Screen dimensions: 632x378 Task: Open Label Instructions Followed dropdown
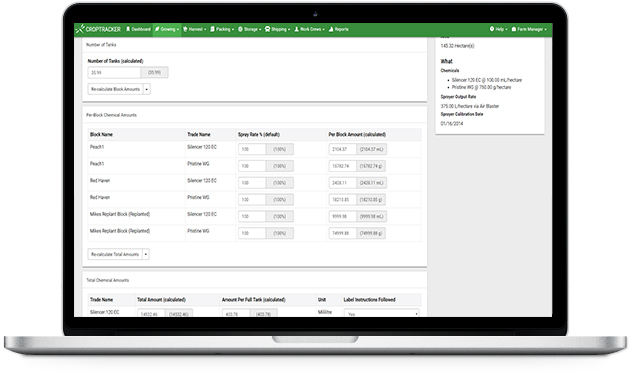point(381,313)
